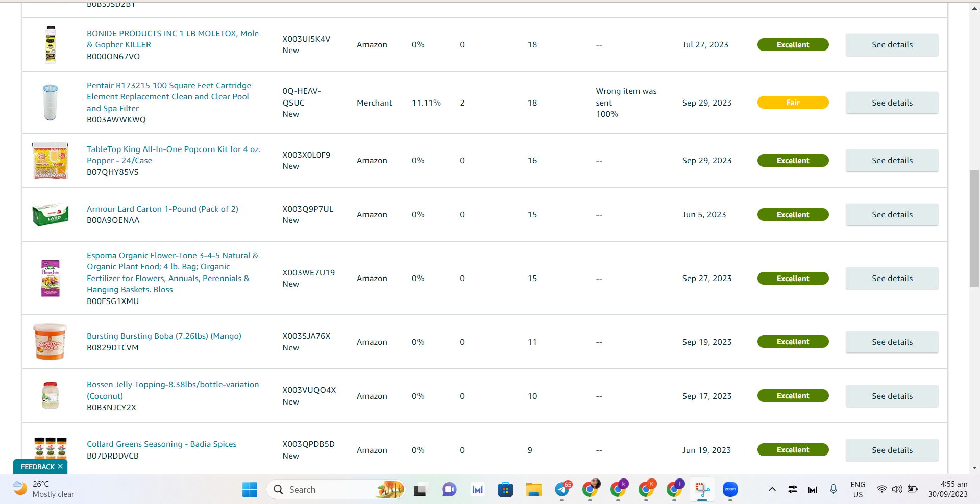Open the clock showing 4:55 am
Viewport: 980px width, 504px height.
pos(948,489)
